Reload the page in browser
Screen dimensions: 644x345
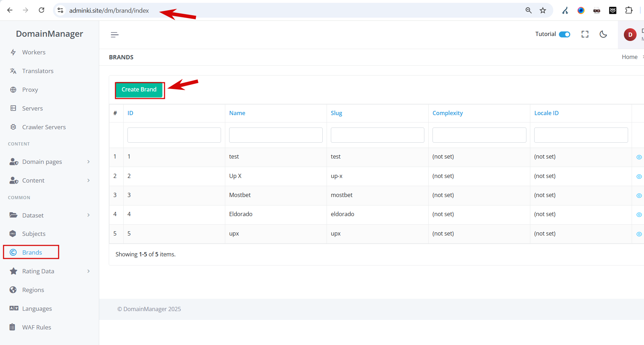pos(42,10)
